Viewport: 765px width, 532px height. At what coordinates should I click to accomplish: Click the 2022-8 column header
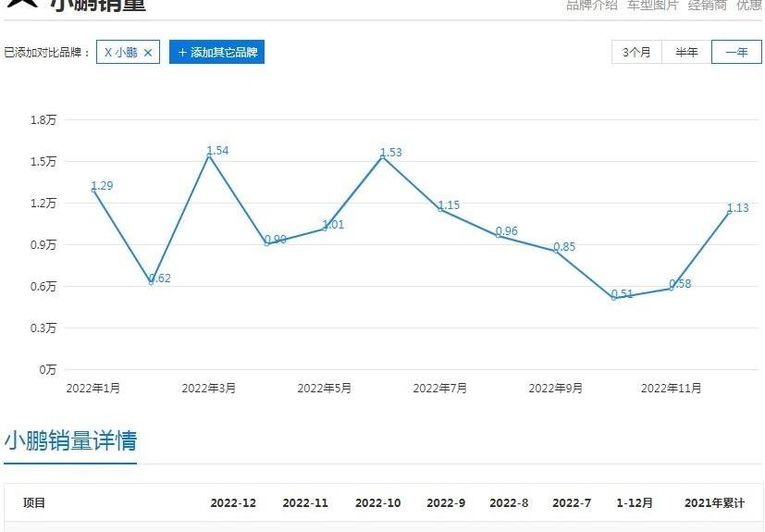(509, 502)
